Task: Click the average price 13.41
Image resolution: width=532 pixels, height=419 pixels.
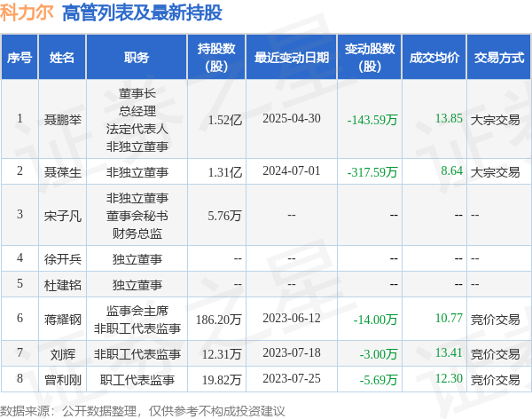Action: click(x=449, y=352)
